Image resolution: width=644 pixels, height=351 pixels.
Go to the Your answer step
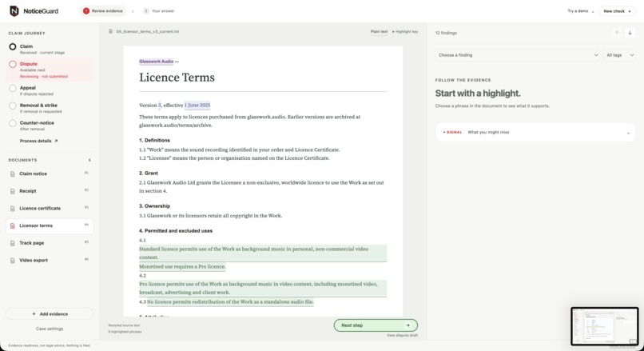159,11
